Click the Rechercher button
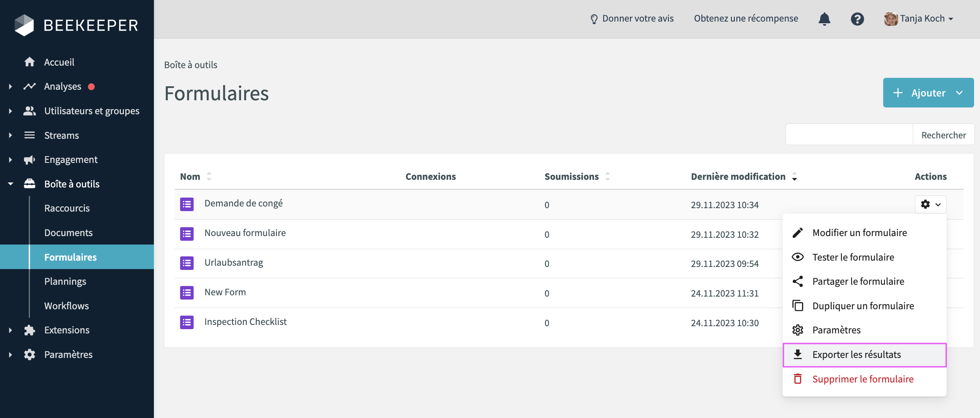 pos(943,135)
